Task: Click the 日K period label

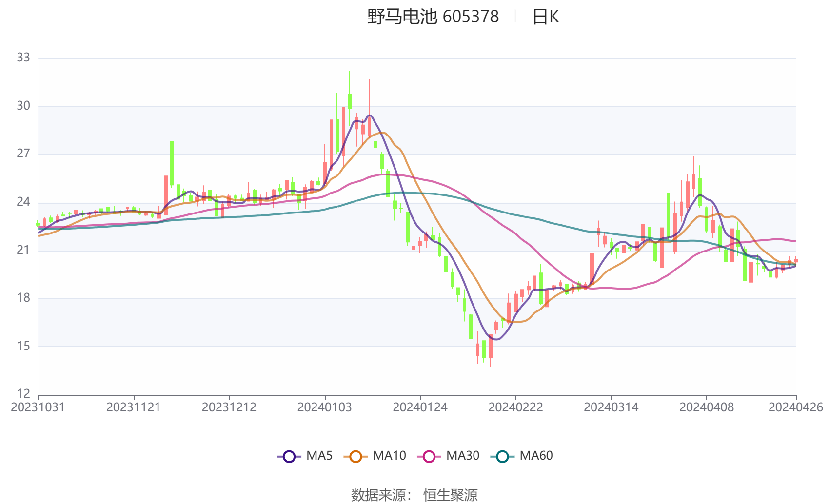Action: pyautogui.click(x=545, y=17)
